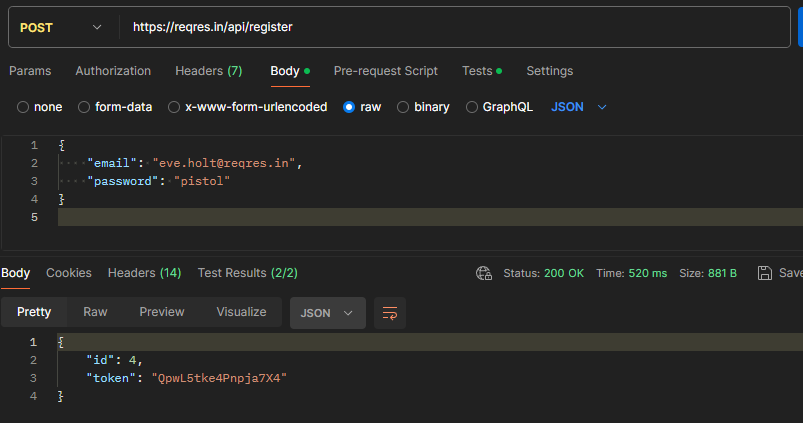The height and width of the screenshot is (423, 803).
Task: Open the Pre-request Script tab
Action: (x=386, y=71)
